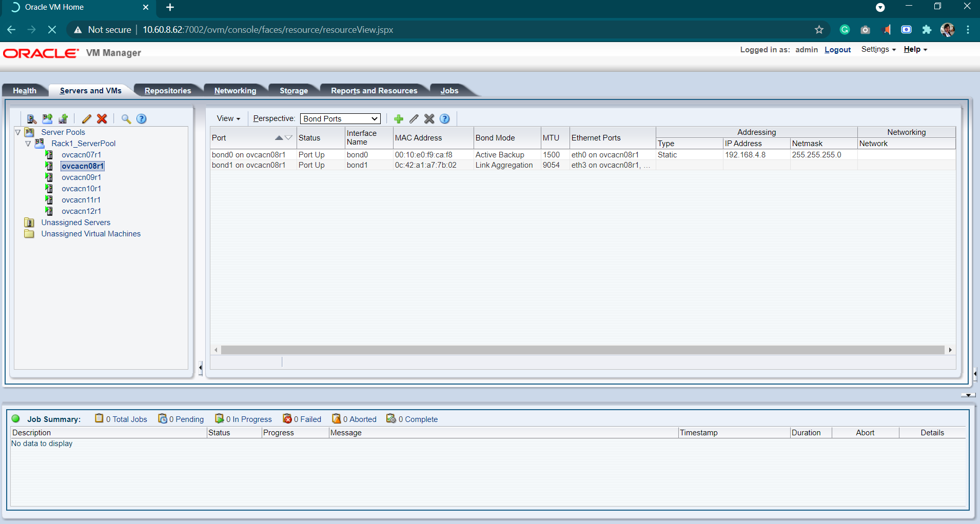Viewport: 980px width, 524px height.
Task: Open the Chrome profile avatar
Action: [x=947, y=30]
